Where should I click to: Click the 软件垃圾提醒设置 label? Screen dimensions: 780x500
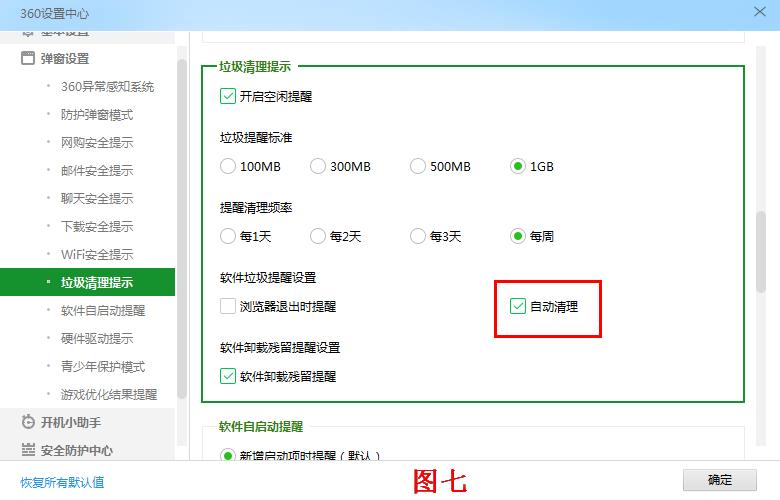pos(268,278)
